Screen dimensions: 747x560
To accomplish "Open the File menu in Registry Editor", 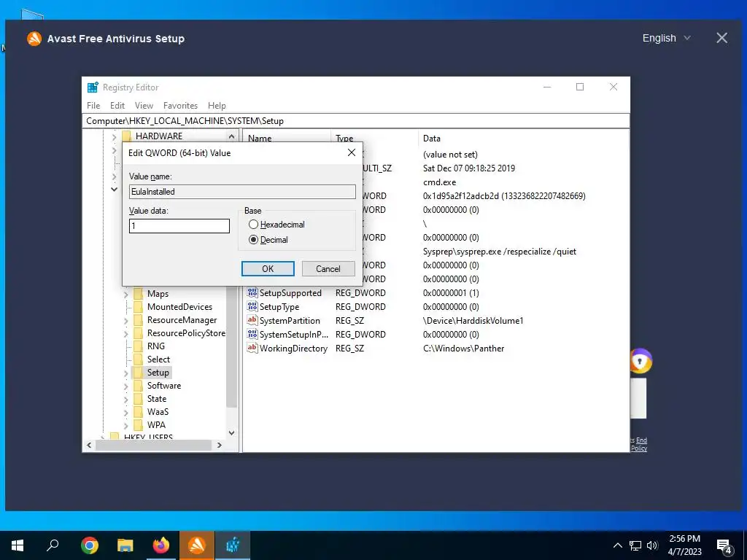I will click(93, 105).
